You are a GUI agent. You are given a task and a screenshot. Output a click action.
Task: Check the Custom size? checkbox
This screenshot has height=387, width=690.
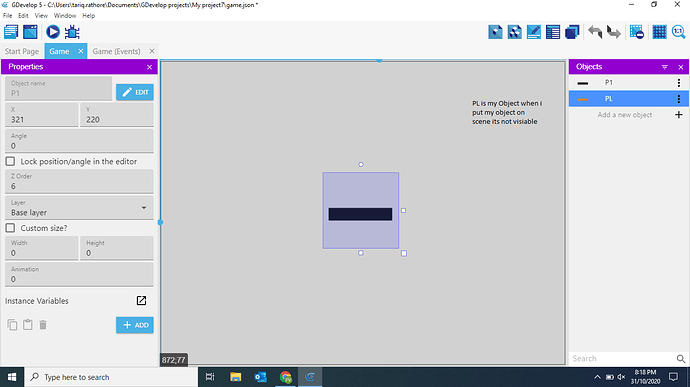click(10, 228)
